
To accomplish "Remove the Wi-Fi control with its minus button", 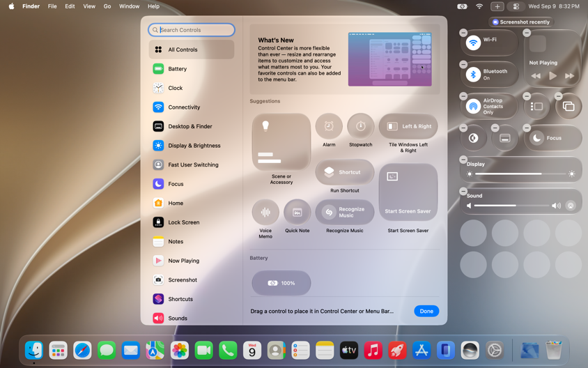I will click(463, 33).
